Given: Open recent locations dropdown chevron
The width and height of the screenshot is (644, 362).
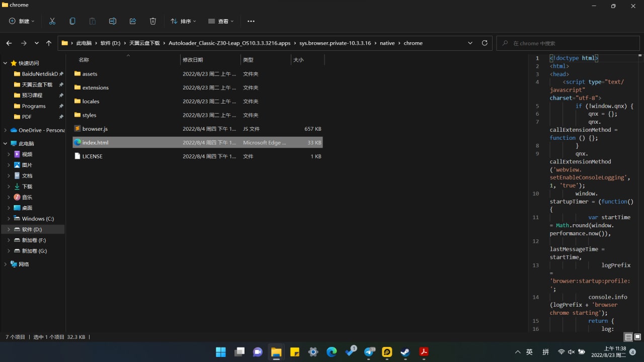Looking at the screenshot, I should (37, 43).
